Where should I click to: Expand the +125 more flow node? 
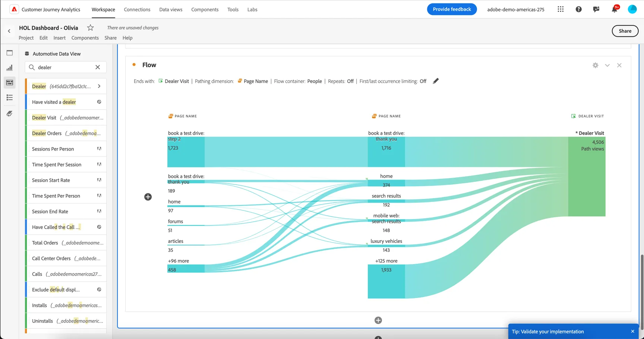pyautogui.click(x=386, y=281)
